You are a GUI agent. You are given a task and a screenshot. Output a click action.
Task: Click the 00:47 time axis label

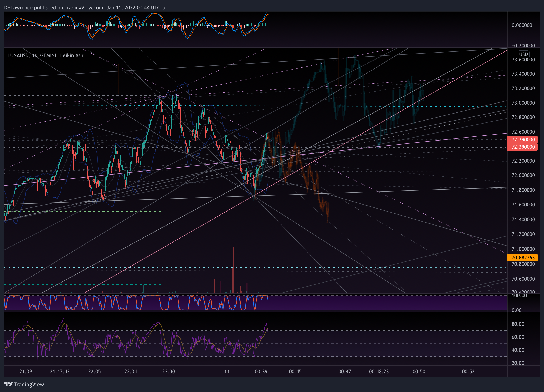pyautogui.click(x=345, y=371)
